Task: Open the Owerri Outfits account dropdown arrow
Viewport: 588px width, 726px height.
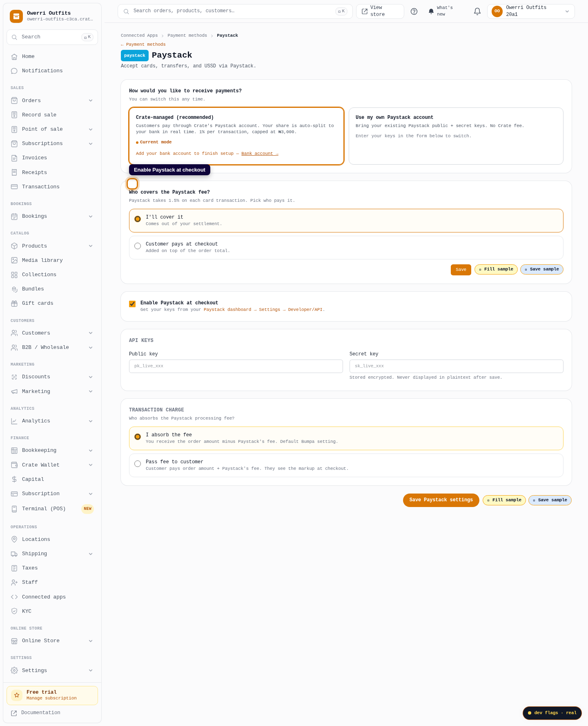Action: click(x=567, y=11)
